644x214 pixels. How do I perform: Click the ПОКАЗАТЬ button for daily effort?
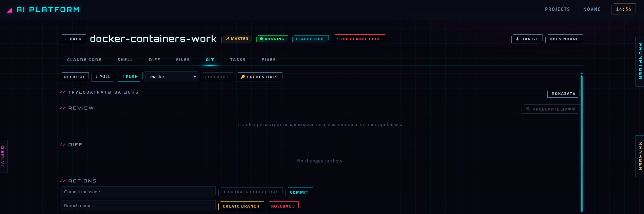(x=564, y=93)
